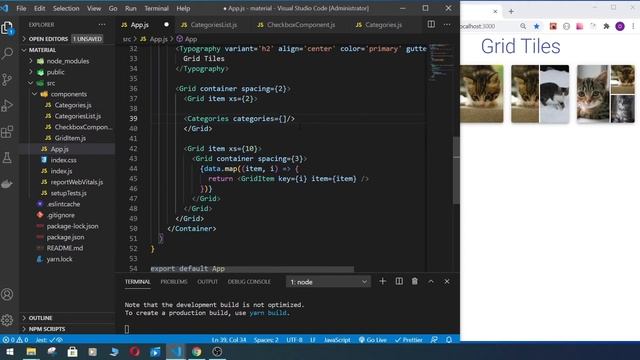The width and height of the screenshot is (640, 360).
Task: Expand the node_modules folder
Action: (68, 61)
